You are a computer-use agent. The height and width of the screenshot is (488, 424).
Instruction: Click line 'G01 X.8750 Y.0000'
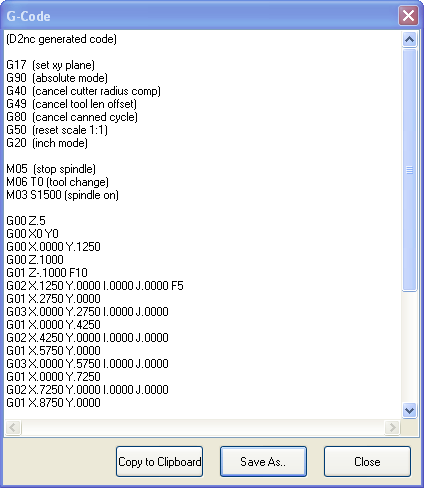(x=53, y=403)
